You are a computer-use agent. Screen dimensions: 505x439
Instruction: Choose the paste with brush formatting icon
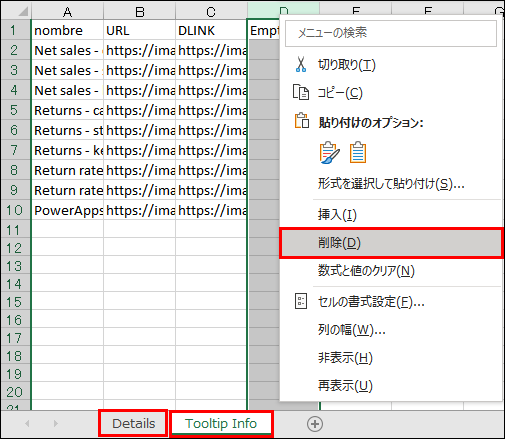pos(329,153)
